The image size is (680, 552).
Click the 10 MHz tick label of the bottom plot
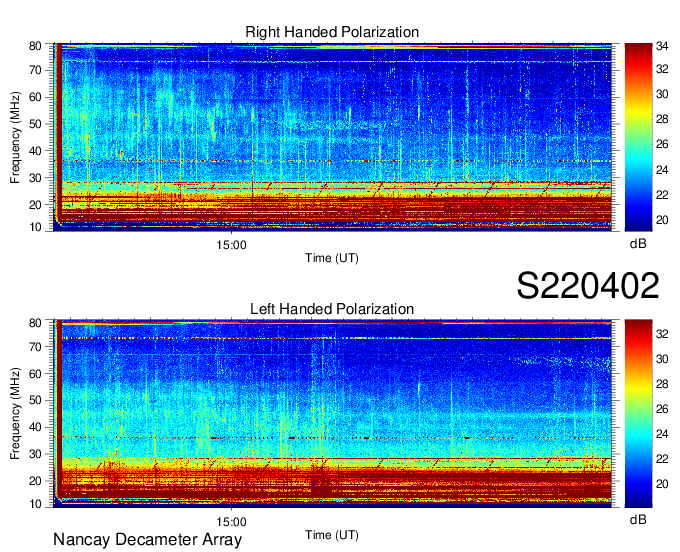pos(35,504)
